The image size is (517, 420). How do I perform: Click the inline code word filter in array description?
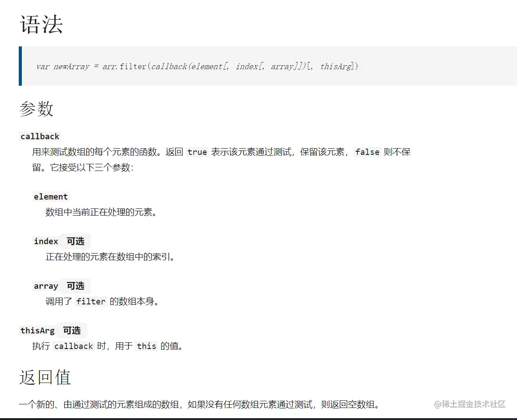(x=91, y=301)
